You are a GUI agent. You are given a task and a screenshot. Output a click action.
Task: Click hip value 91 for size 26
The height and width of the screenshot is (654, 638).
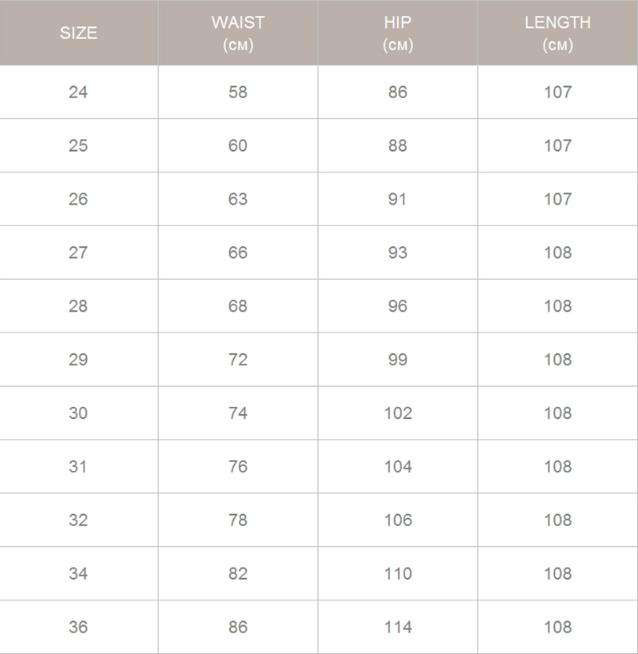pos(398,199)
